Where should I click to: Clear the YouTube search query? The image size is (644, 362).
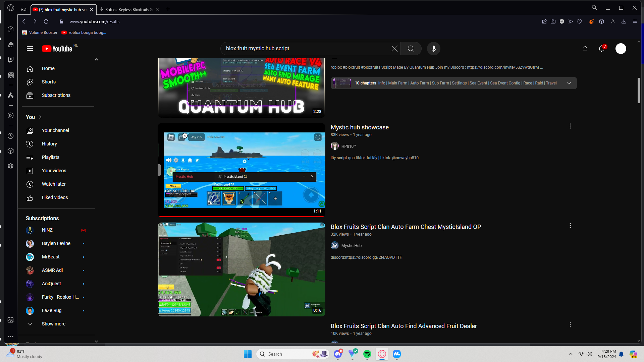pos(395,49)
